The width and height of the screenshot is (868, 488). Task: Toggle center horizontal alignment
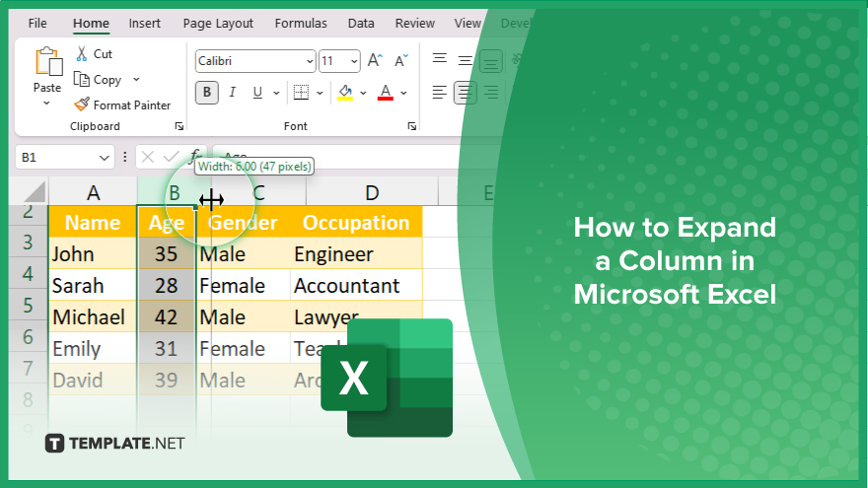[465, 93]
